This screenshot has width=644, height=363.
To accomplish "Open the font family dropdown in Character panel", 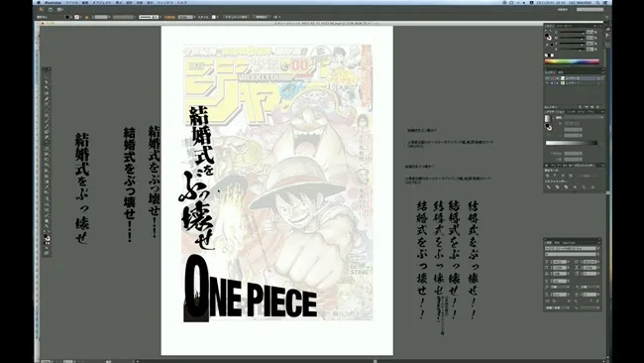I will 598,248.
